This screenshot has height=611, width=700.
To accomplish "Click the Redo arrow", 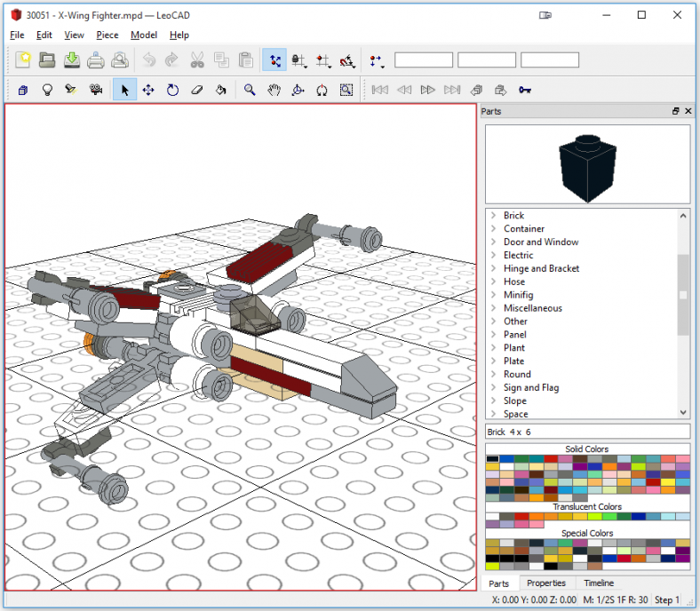I will coord(172,60).
